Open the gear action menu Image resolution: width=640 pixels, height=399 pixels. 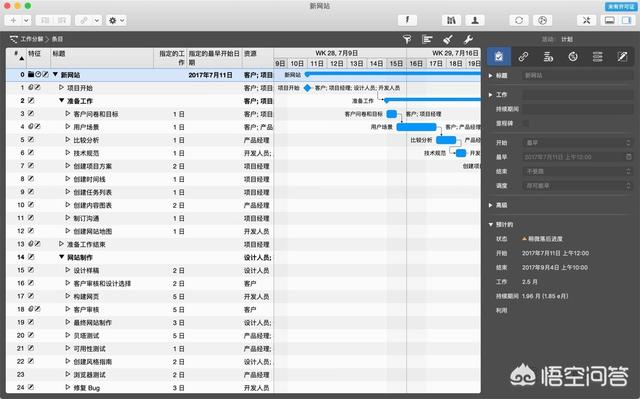pos(116,20)
